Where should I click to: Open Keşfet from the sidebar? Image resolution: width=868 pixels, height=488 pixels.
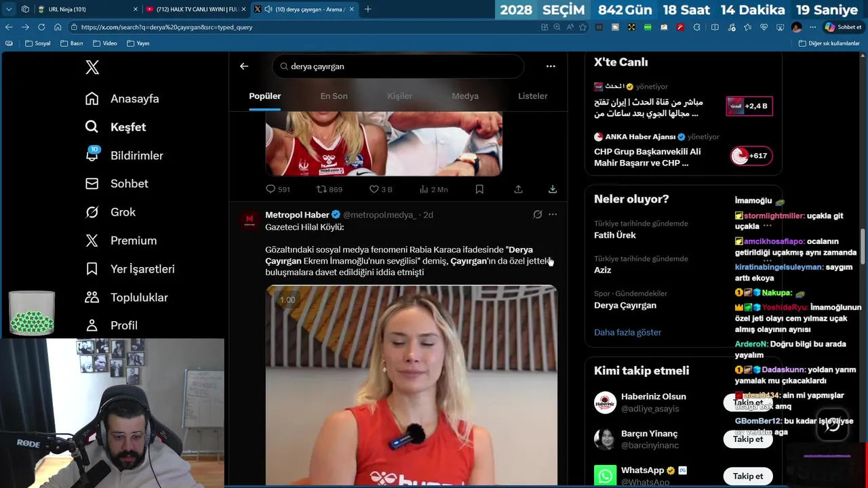pyautogui.click(x=115, y=127)
